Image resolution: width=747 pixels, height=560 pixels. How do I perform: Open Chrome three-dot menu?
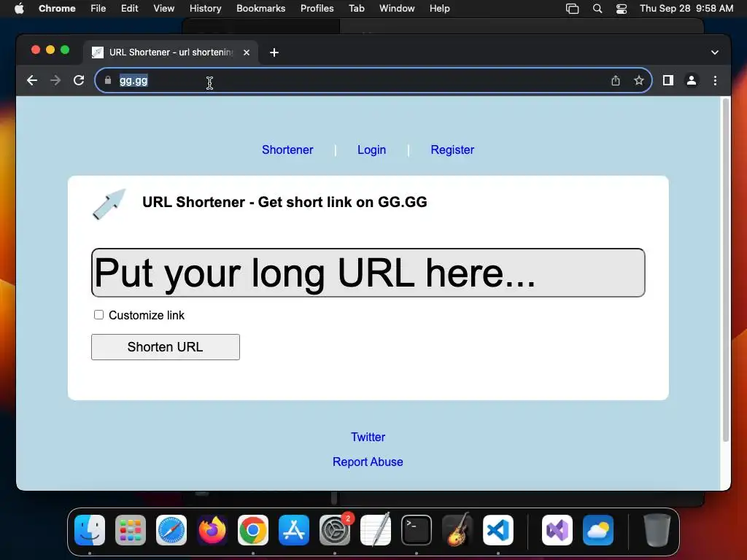coord(715,80)
